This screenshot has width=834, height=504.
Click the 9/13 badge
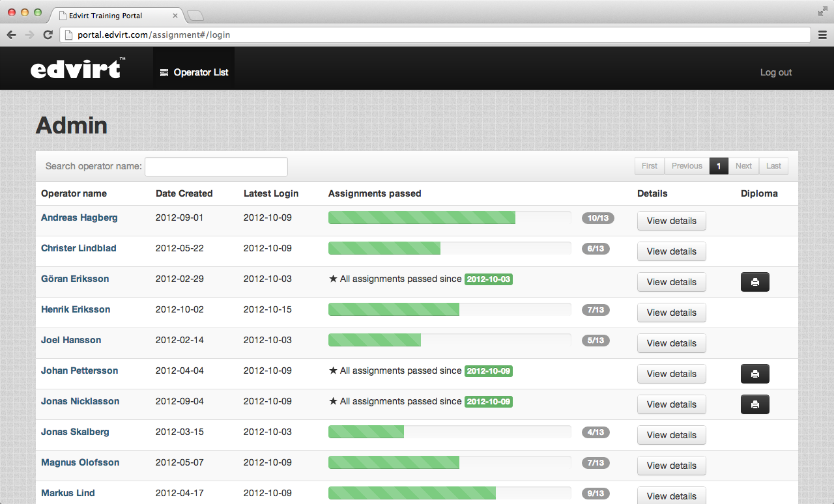pyautogui.click(x=596, y=494)
